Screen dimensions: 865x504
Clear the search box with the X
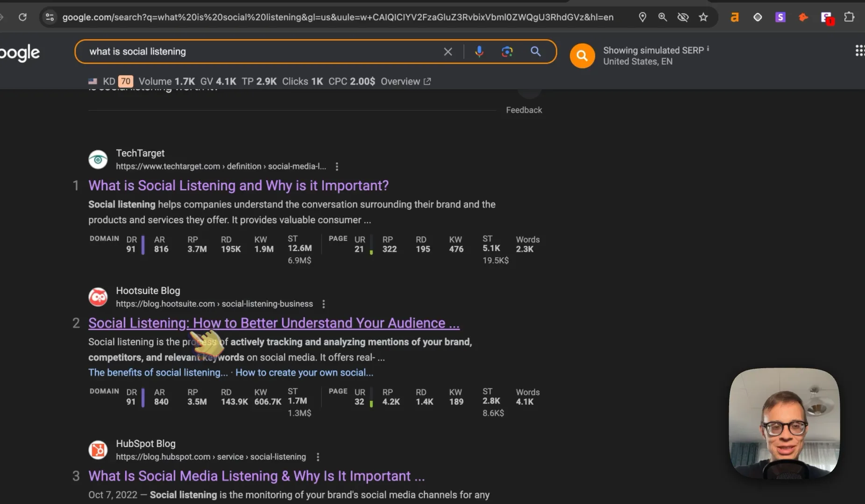point(448,52)
